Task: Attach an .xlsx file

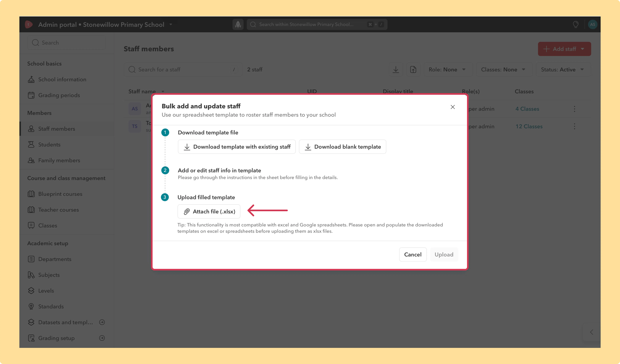Action: click(x=209, y=211)
